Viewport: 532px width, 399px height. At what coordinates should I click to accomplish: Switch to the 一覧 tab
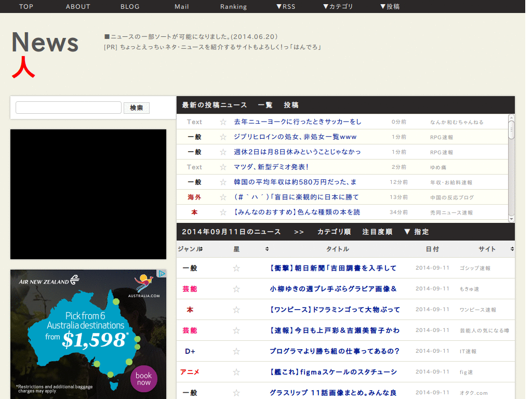tap(264, 104)
